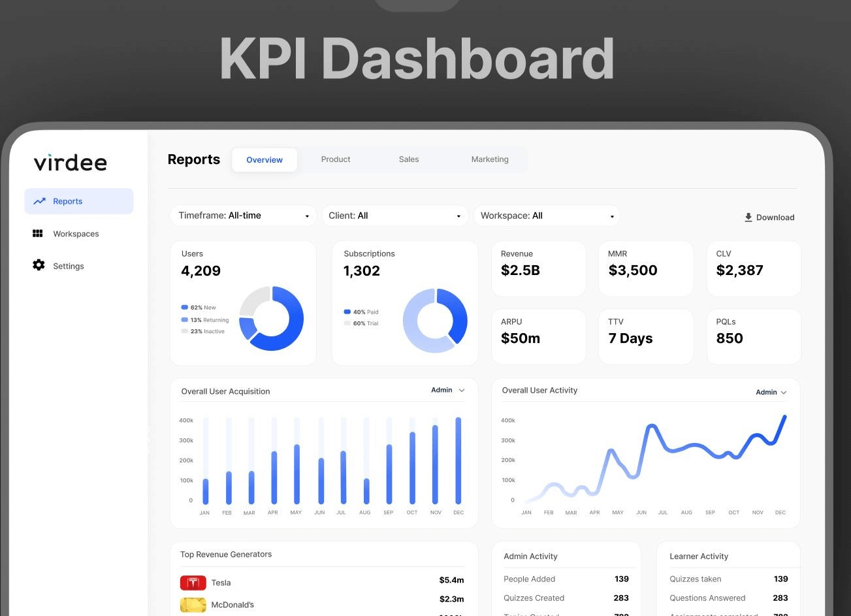Switch to the Marketing tab
851x616 pixels.
pyautogui.click(x=490, y=159)
